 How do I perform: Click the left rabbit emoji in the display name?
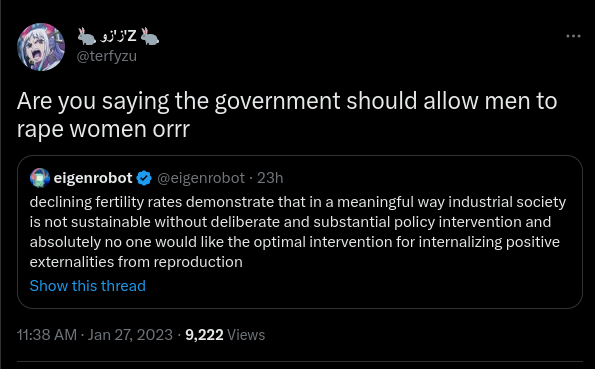click(87, 36)
